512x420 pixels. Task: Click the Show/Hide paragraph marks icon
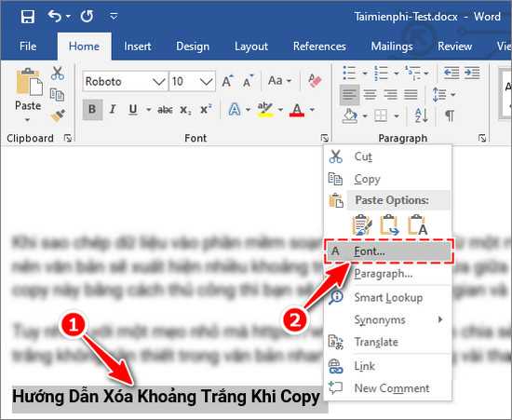pos(450,115)
